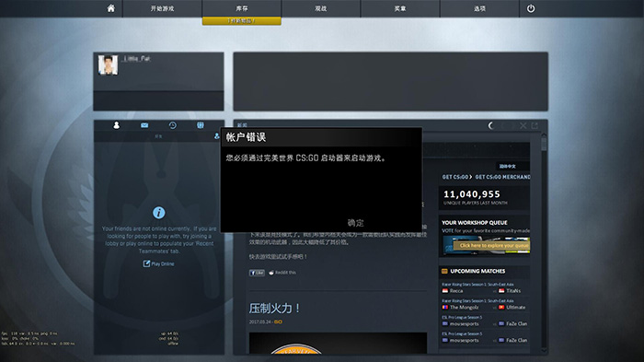Click the GET CS:GO link
This screenshot has height=362, width=644.
point(456,177)
